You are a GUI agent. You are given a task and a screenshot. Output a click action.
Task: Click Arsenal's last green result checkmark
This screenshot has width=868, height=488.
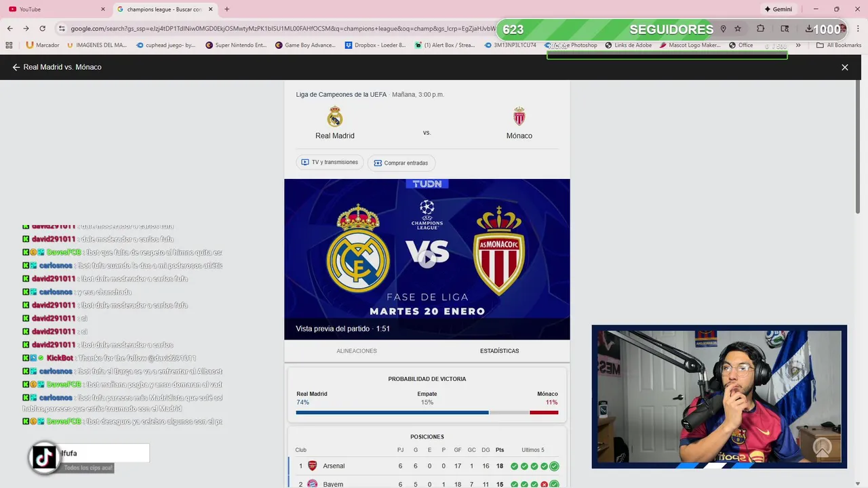tap(554, 466)
